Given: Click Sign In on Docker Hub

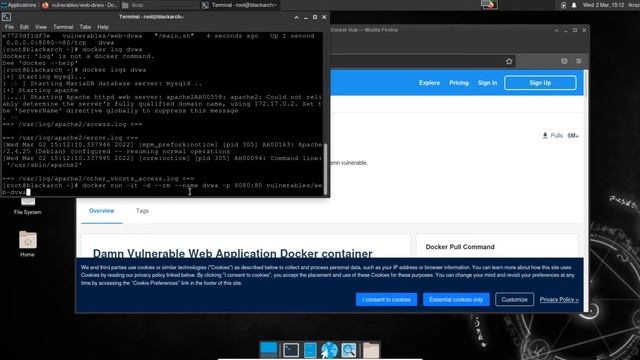Looking at the screenshot, I should click(x=487, y=83).
